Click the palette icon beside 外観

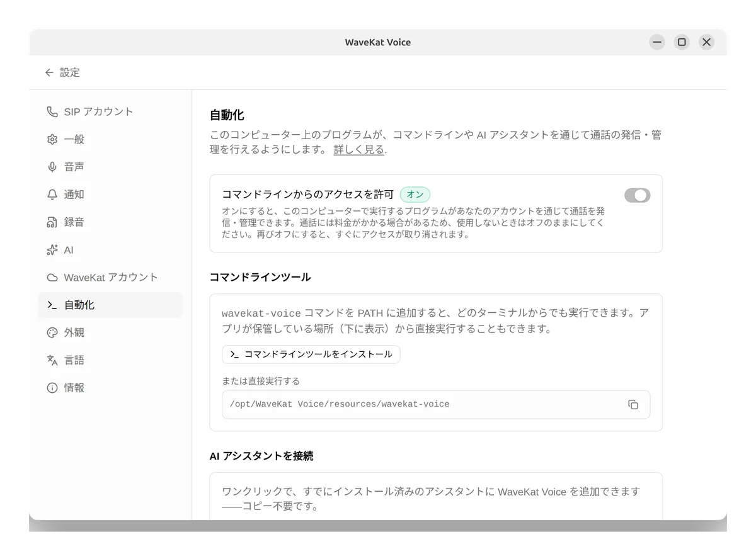52,332
